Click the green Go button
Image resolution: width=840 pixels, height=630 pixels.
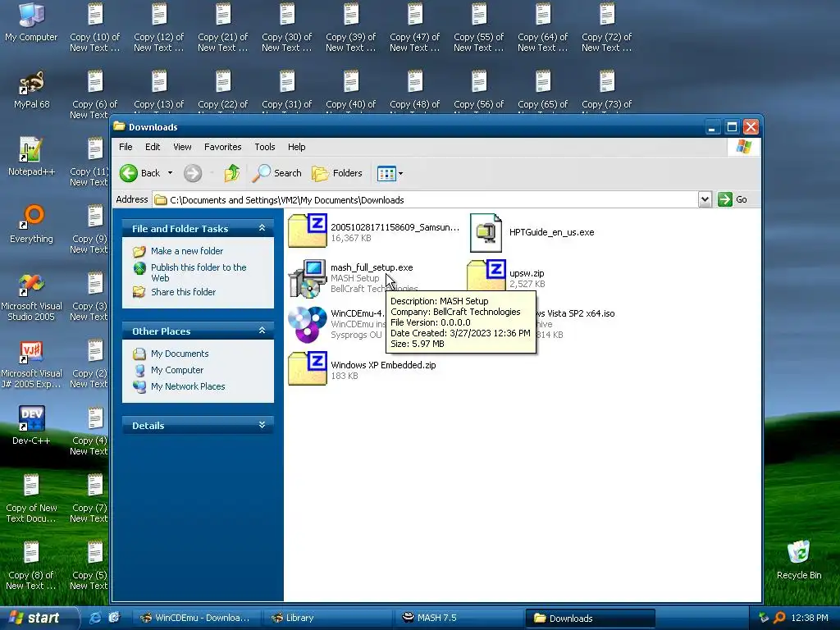coord(733,199)
